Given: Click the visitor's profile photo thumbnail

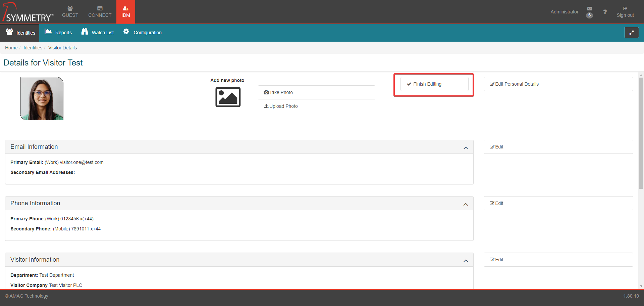Looking at the screenshot, I should click(x=42, y=98).
